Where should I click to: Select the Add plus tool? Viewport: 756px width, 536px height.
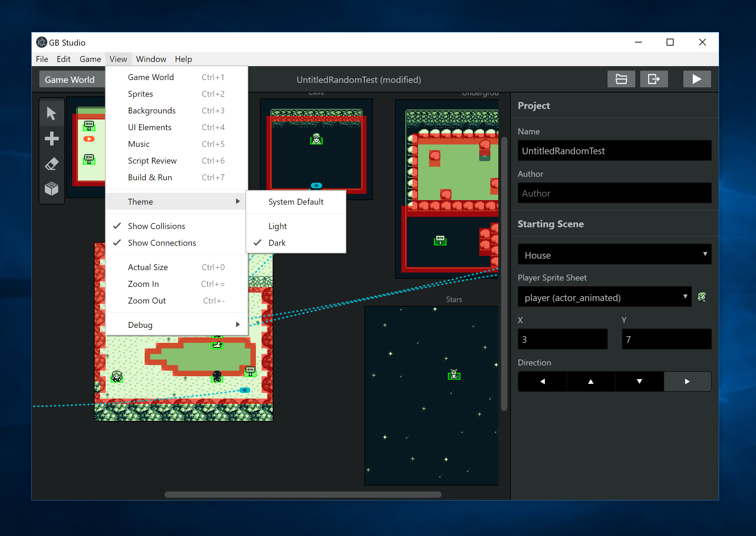pos(51,139)
